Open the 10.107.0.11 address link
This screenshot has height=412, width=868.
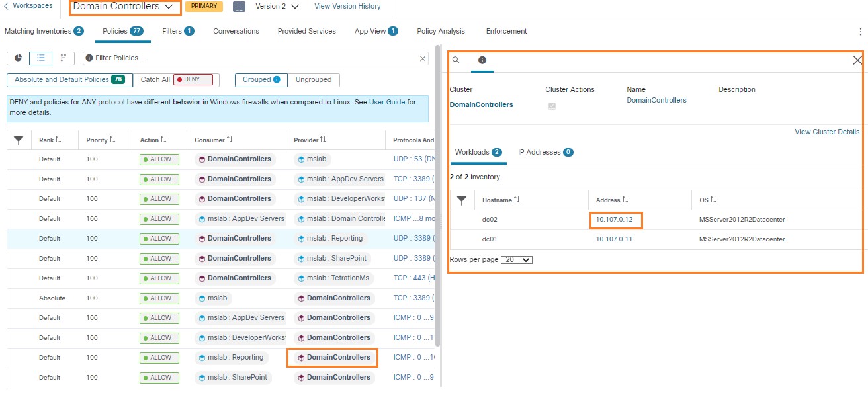point(614,239)
